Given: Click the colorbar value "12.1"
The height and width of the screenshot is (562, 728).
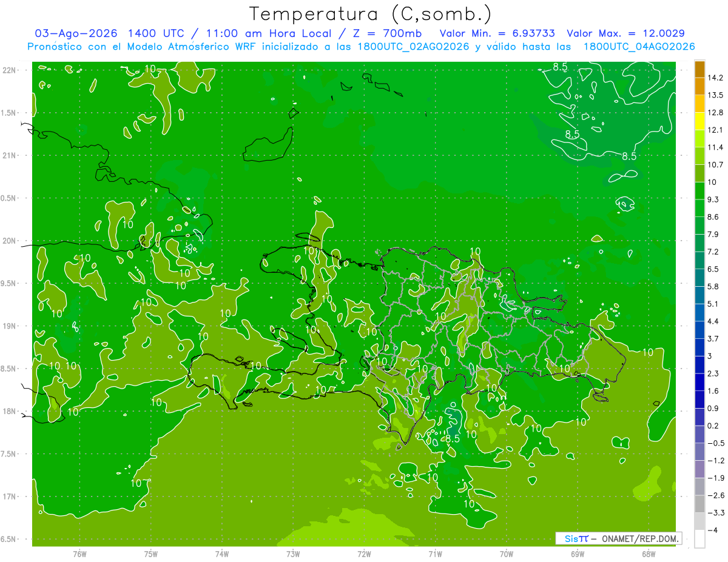Looking at the screenshot, I should point(715,130).
